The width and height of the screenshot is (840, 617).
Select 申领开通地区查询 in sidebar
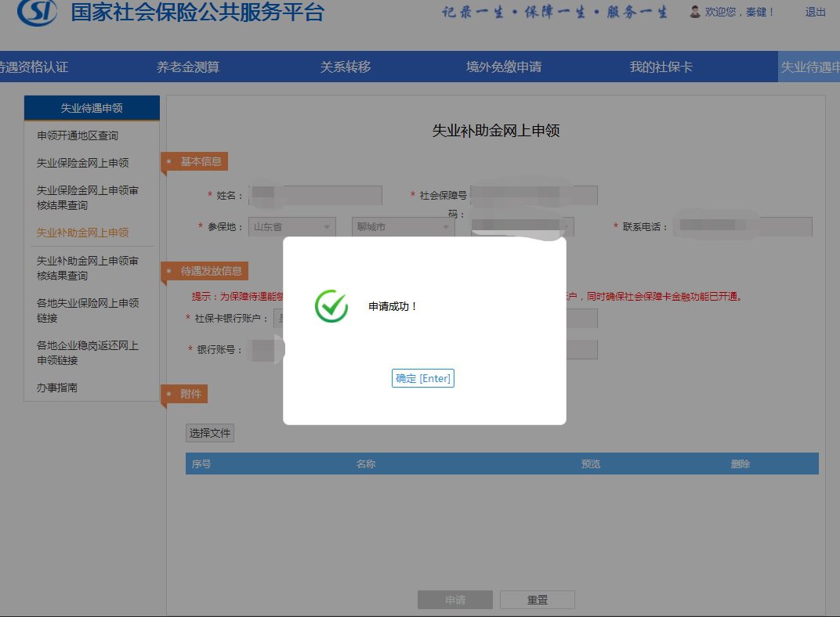(x=78, y=135)
